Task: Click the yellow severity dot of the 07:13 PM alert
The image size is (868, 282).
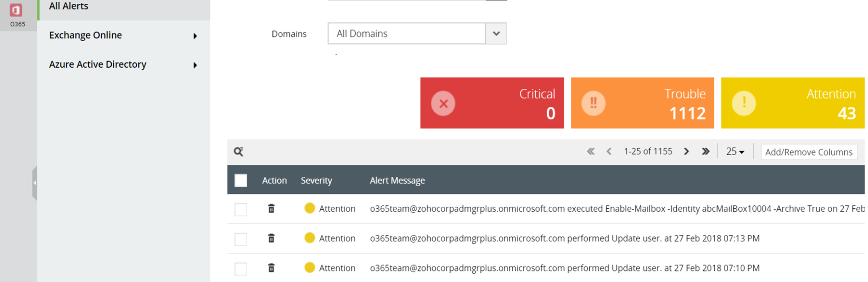Action: pyautogui.click(x=310, y=238)
